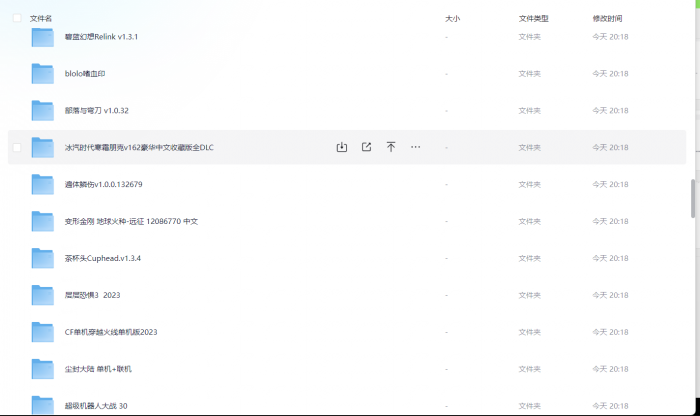Click share icon on the 冰汽时代 row

(366, 147)
